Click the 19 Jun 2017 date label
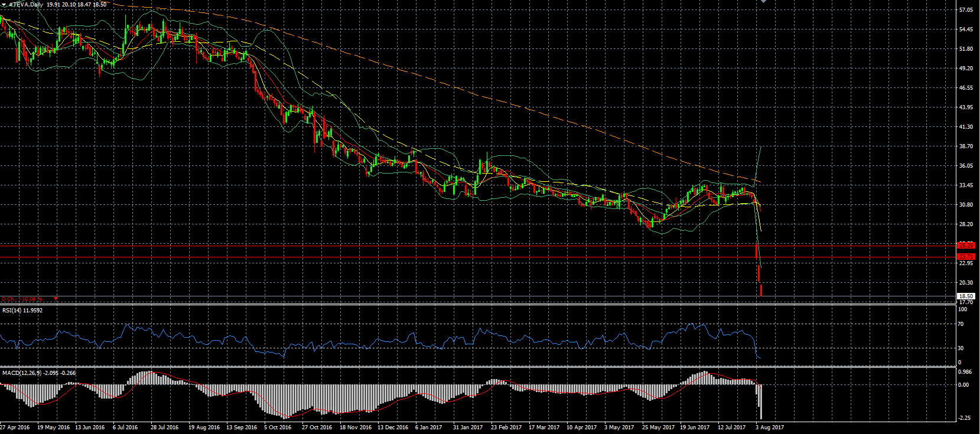The height and width of the screenshot is (434, 980). coord(695,428)
